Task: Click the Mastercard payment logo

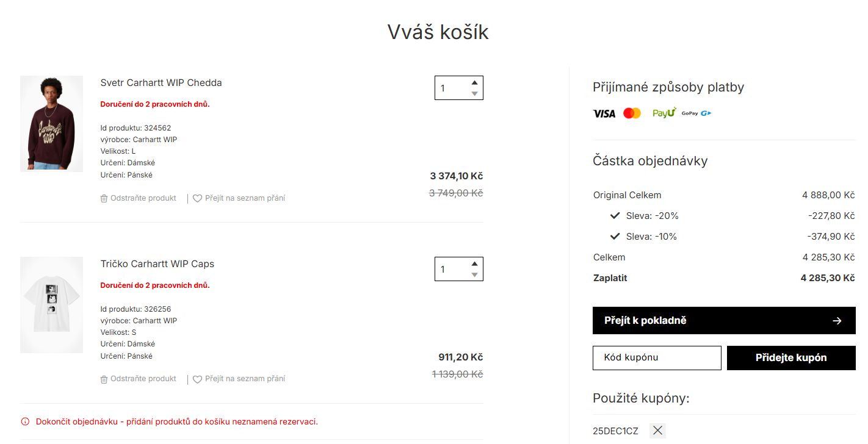Action: (x=632, y=113)
